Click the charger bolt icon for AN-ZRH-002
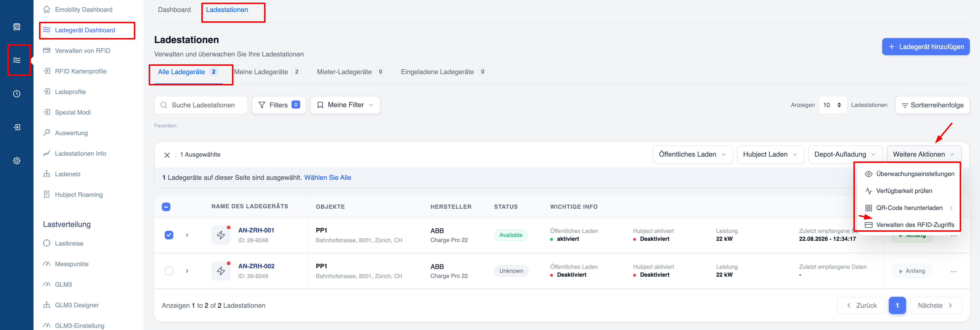Viewport: 980px width, 330px height. click(x=221, y=271)
